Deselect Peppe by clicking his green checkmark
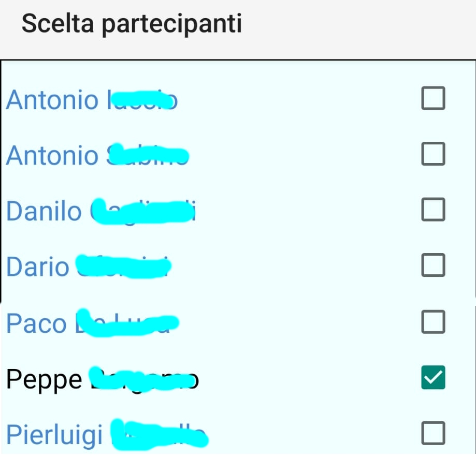Viewport: 476px width, 457px height. pyautogui.click(x=432, y=378)
